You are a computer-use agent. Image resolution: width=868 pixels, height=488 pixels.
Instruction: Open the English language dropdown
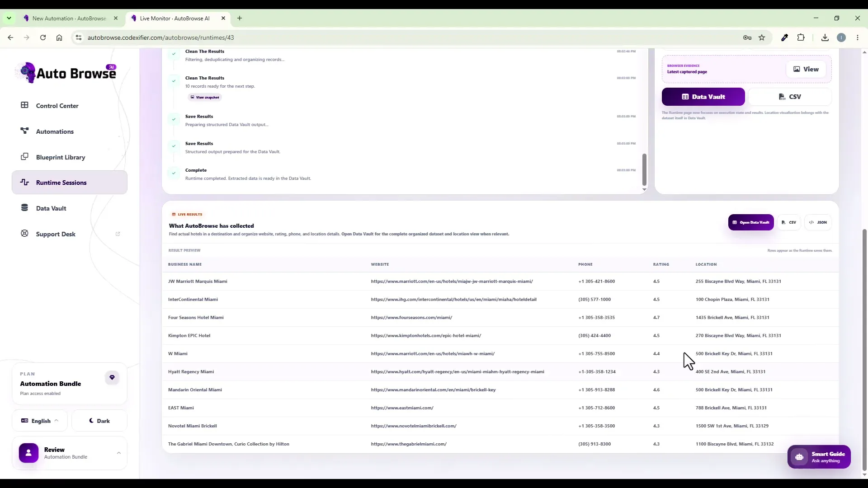pos(40,421)
